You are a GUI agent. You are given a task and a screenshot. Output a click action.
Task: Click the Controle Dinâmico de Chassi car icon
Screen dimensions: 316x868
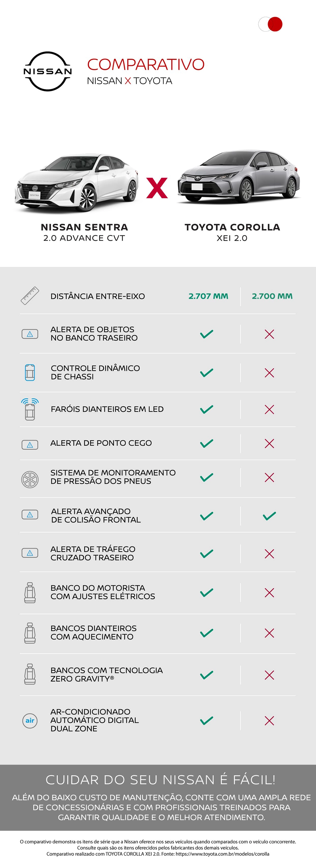[30, 372]
